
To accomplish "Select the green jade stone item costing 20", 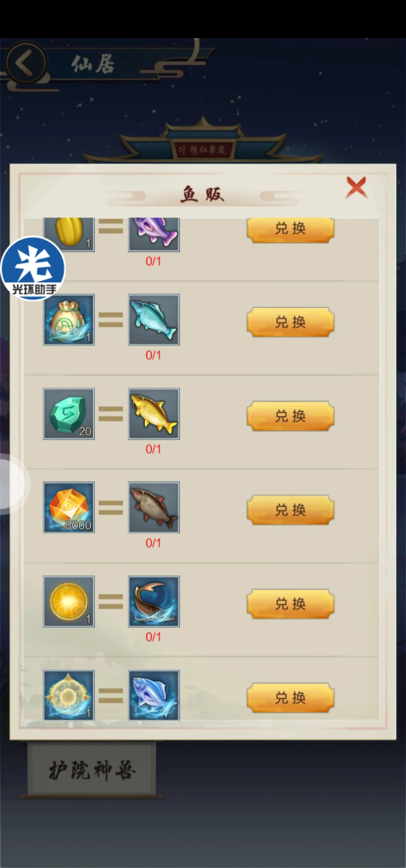I will (x=69, y=414).
